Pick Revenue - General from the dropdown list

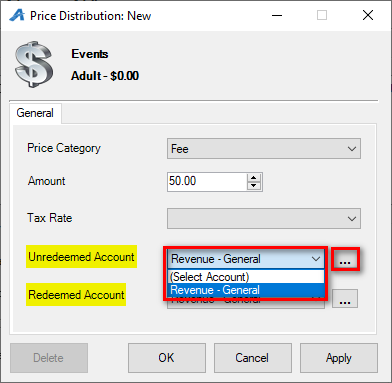[246, 290]
